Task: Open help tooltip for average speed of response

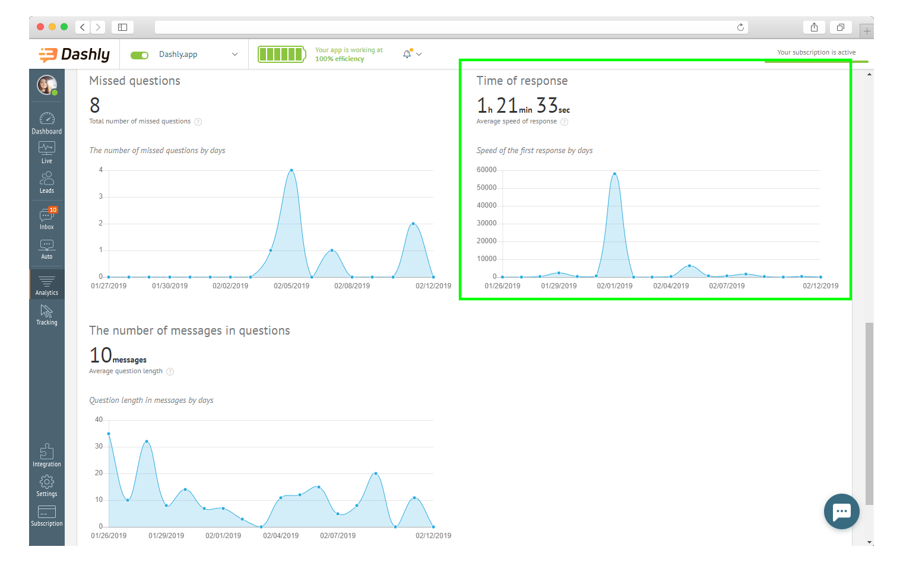Action: (x=564, y=122)
